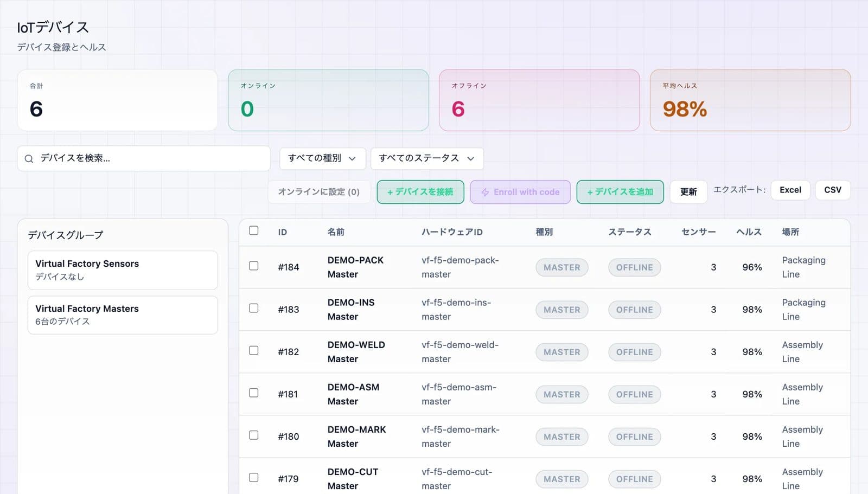
Task: Click the MASTER badge for device #181
Action: (561, 394)
